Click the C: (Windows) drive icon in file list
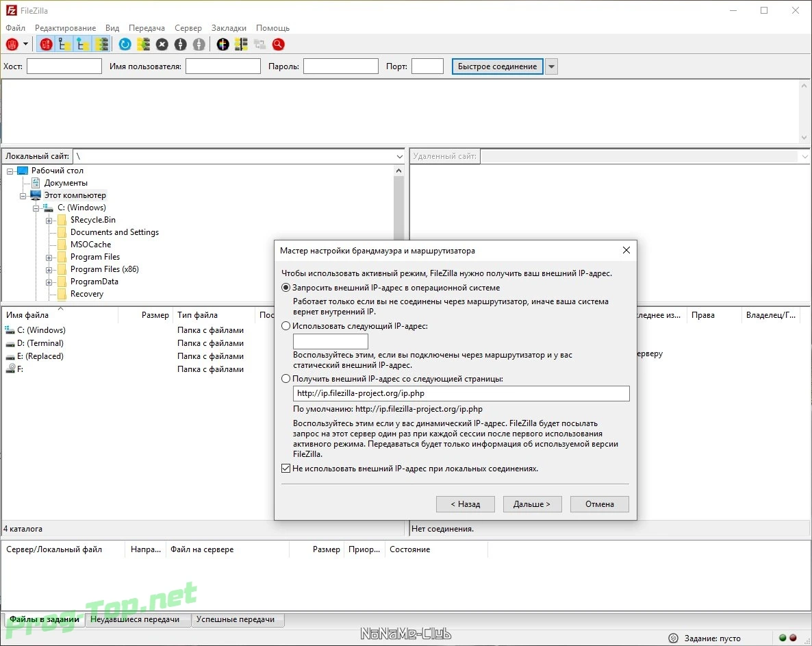Image resolution: width=812 pixels, height=646 pixels. coord(10,330)
